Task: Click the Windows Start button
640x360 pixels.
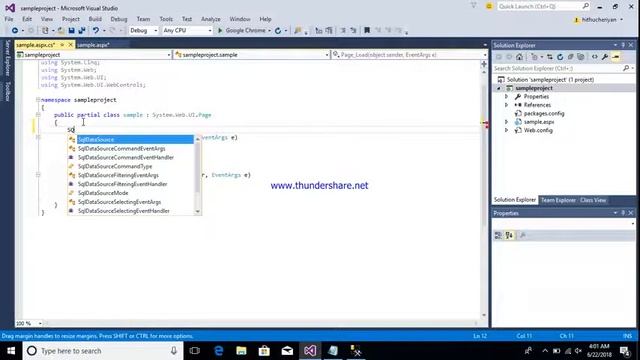Action: pyautogui.click(x=11, y=351)
